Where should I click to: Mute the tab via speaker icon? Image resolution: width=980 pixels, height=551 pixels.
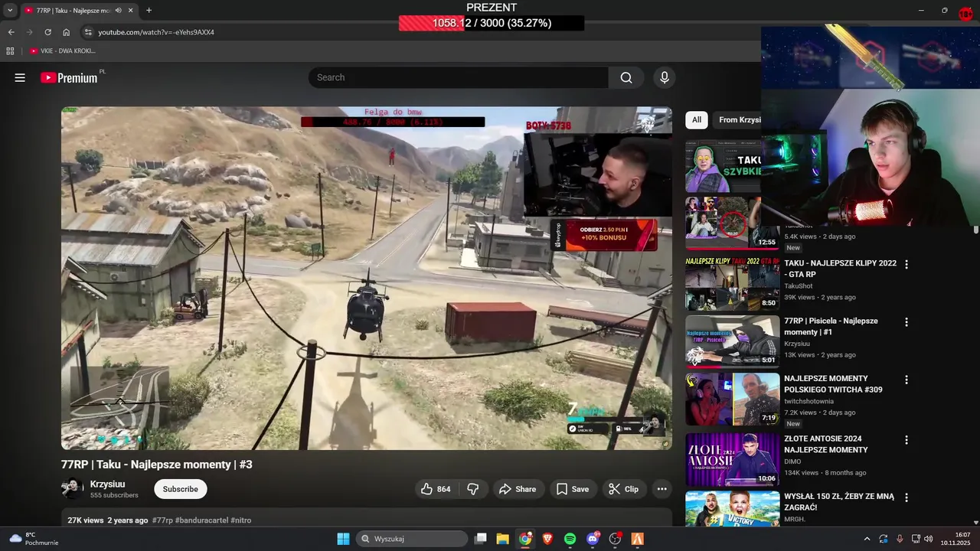click(x=118, y=11)
